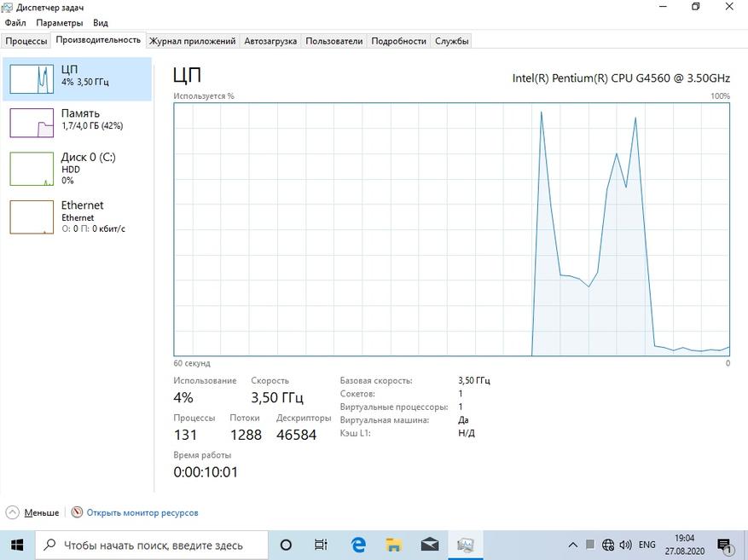Click the 60 секунд graph label

pos(192,363)
